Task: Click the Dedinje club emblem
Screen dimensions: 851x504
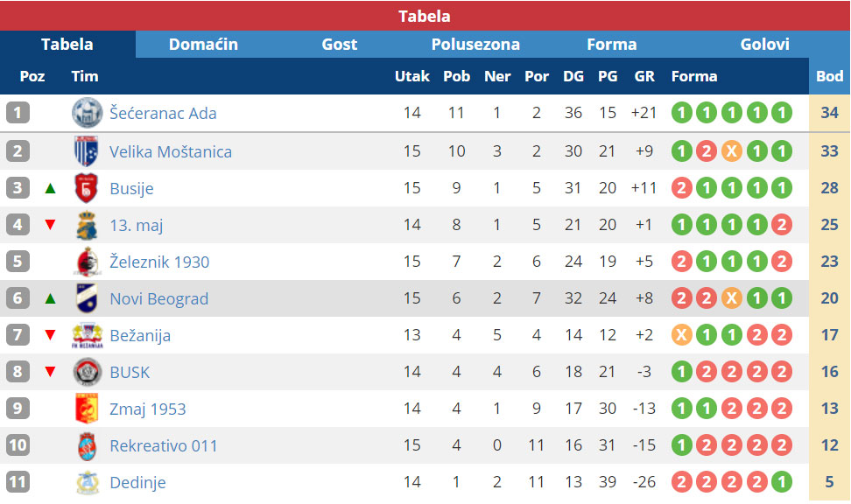Action: [87, 482]
